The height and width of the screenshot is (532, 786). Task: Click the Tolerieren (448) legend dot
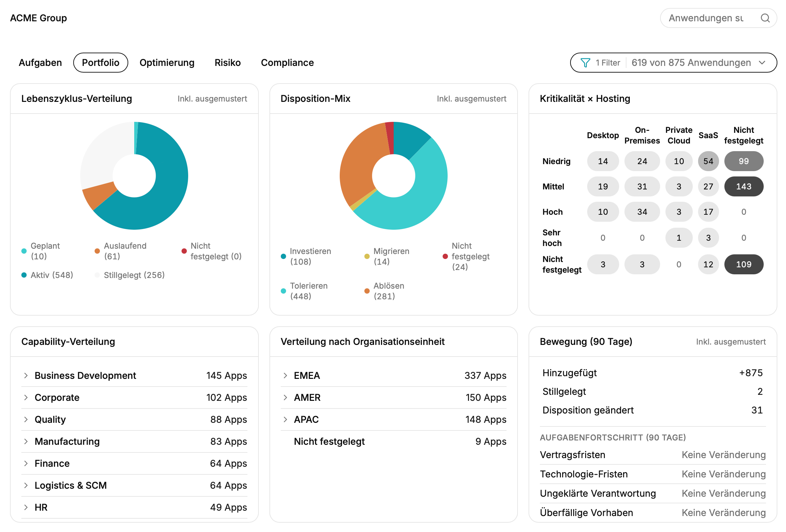coord(283,291)
